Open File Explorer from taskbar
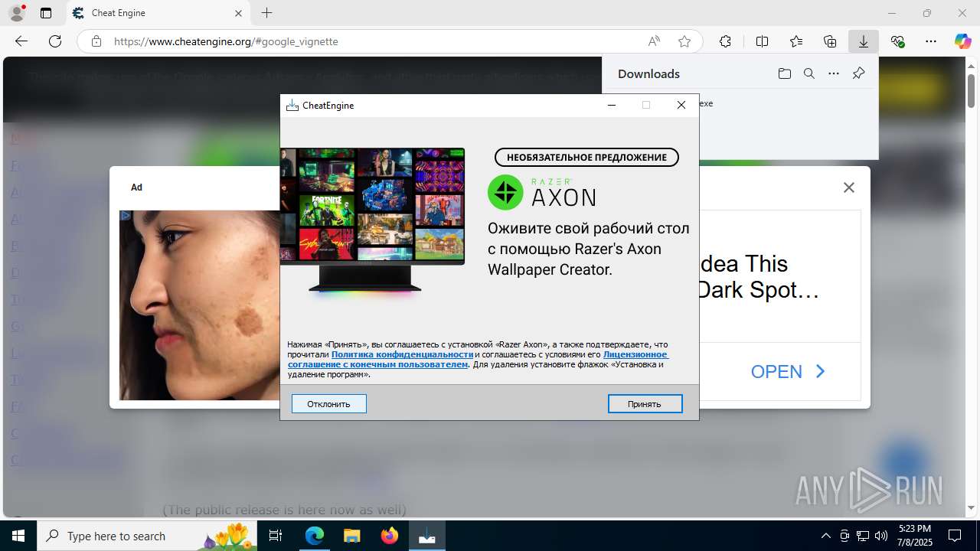Viewport: 980px width, 551px height. click(351, 536)
